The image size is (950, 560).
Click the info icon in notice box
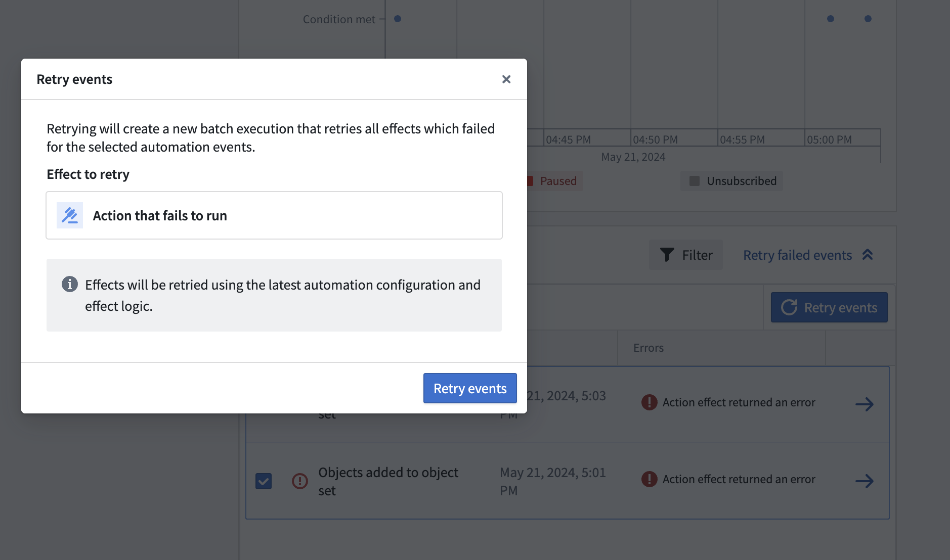(x=70, y=284)
